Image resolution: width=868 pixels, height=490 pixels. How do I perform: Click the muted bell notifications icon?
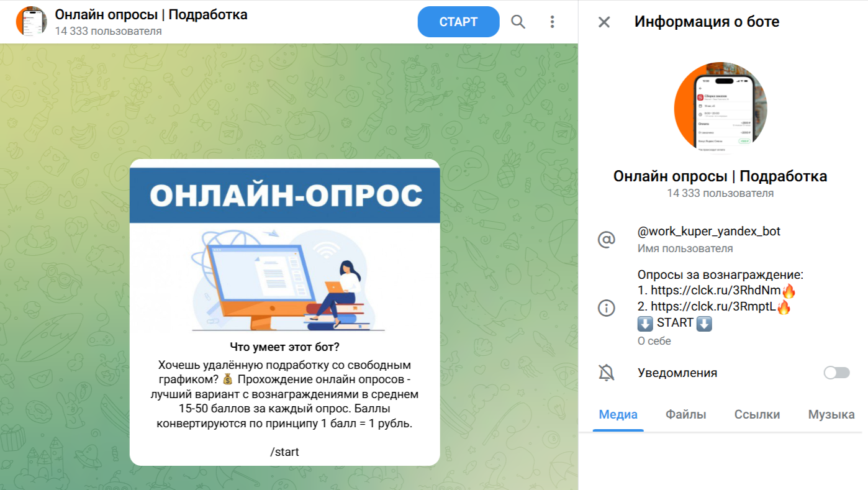[606, 373]
